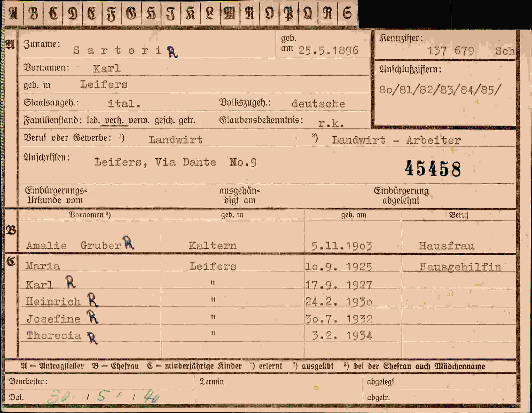The image size is (532, 413).
Task: Click the learned occupation 'Landwirt'
Action: [176, 140]
